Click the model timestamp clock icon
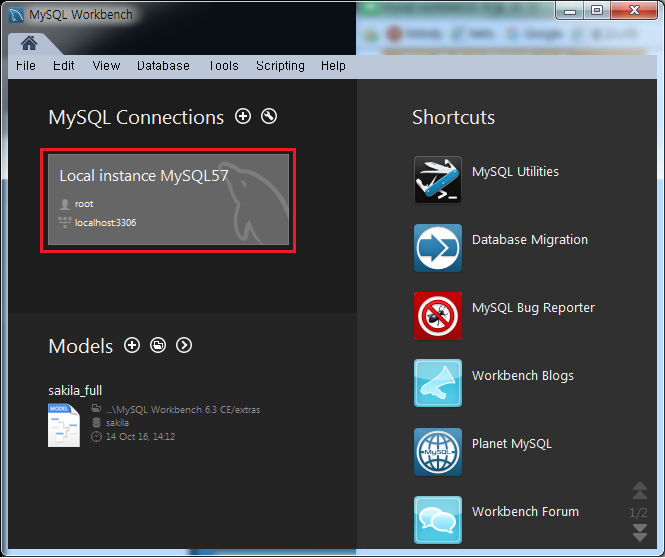Screen dimensions: 665x558 pos(96,436)
